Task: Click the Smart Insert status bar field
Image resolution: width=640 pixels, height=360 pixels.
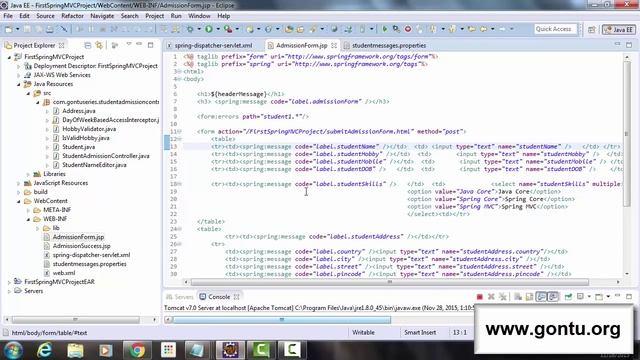Action: 420,333
